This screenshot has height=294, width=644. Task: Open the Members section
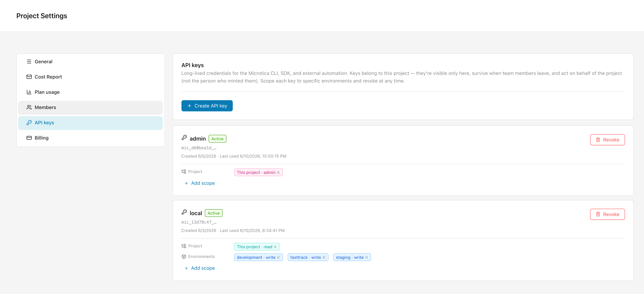pos(90,107)
